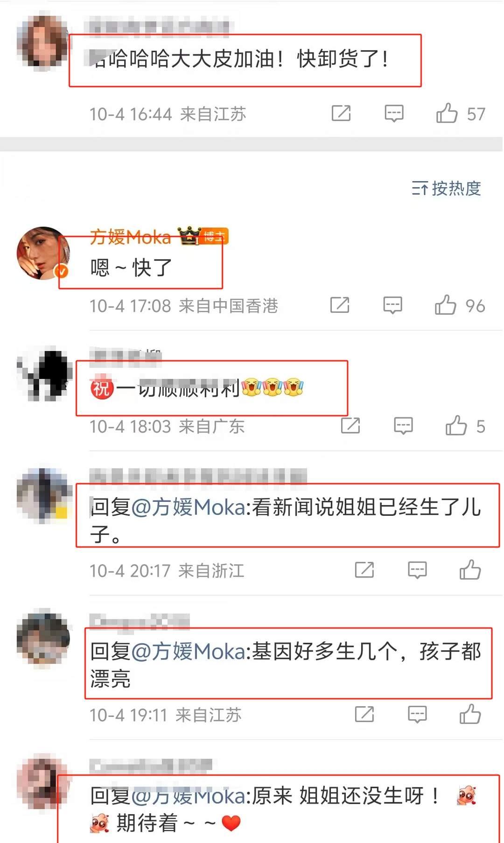Reply to 方媛Moka's 17:08 comment
Image resolution: width=504 pixels, height=843 pixels.
(392, 305)
